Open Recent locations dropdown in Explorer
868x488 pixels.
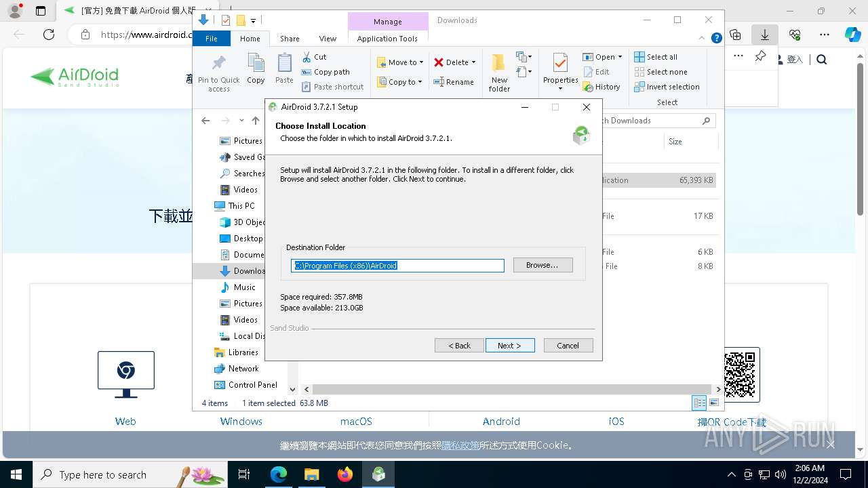(x=241, y=121)
